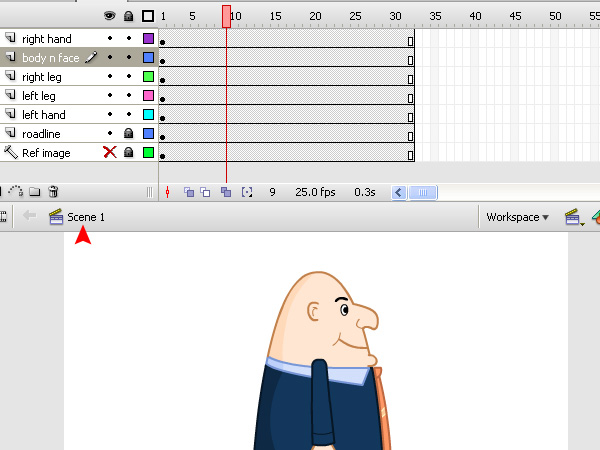The width and height of the screenshot is (600, 450).
Task: Select the right leg layer name
Action: pos(42,77)
